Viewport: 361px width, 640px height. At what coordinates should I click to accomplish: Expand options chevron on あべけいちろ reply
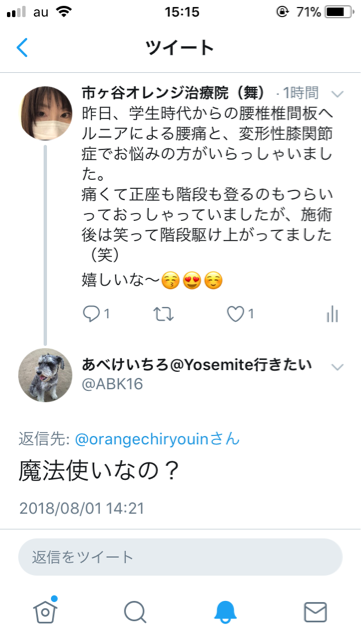337,367
